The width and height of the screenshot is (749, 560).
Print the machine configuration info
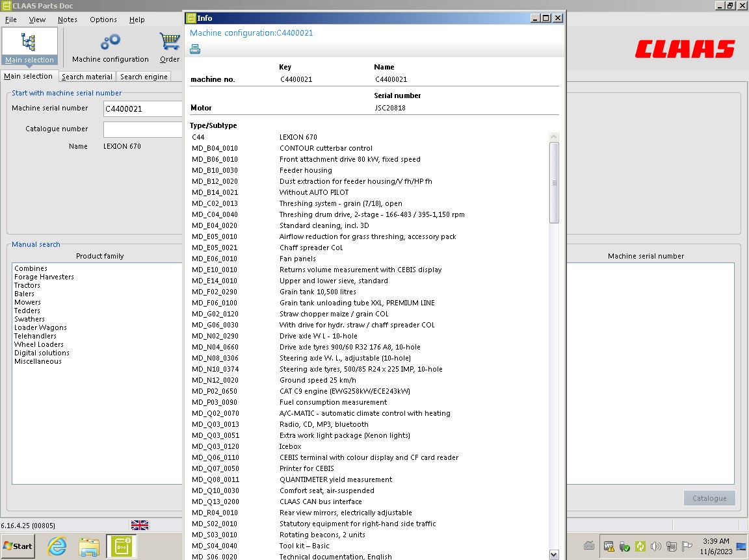tap(195, 49)
